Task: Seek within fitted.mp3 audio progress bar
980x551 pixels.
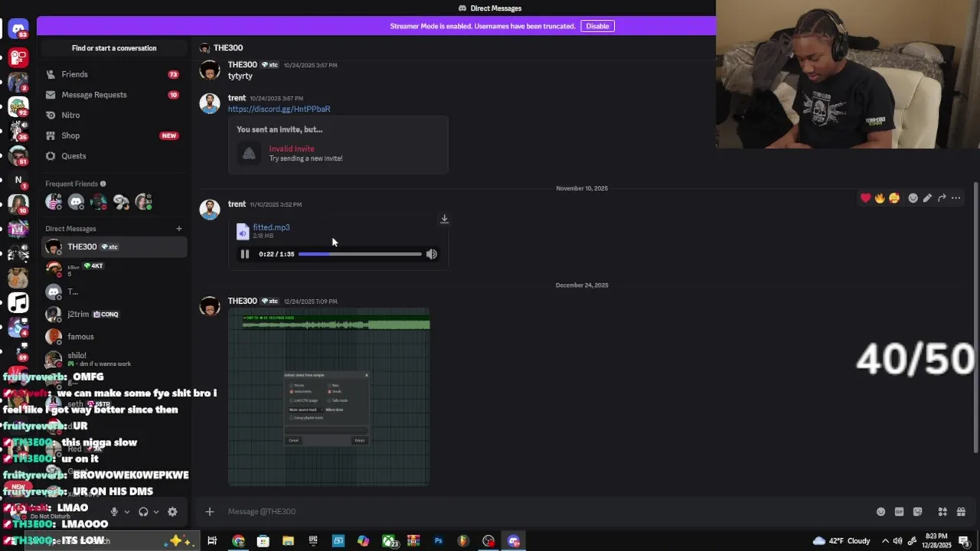Action: click(360, 254)
